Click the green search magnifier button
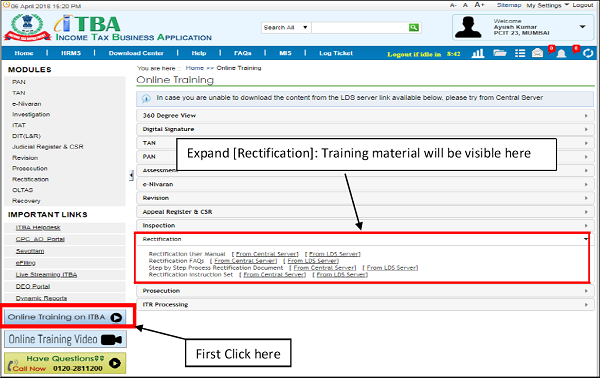Viewport: 600px width, 379px height. pos(413,27)
